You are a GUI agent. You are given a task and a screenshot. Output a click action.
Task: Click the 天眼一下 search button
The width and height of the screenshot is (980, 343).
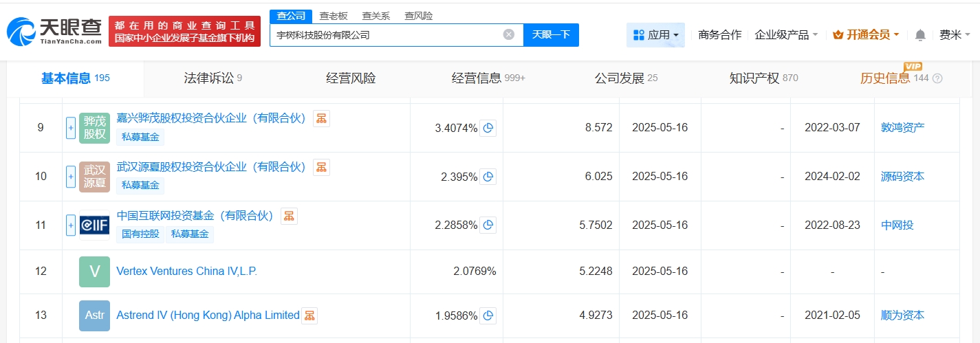point(551,34)
